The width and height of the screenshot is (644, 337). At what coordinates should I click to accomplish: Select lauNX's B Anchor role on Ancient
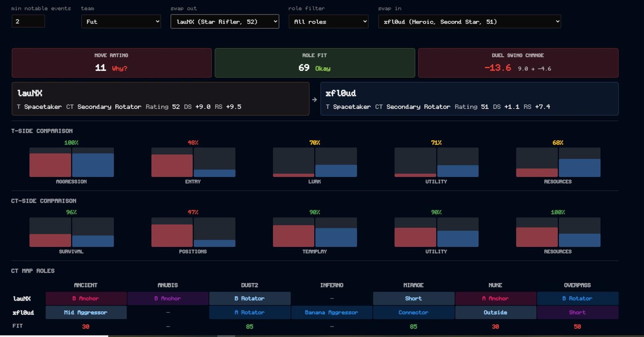[x=86, y=298]
